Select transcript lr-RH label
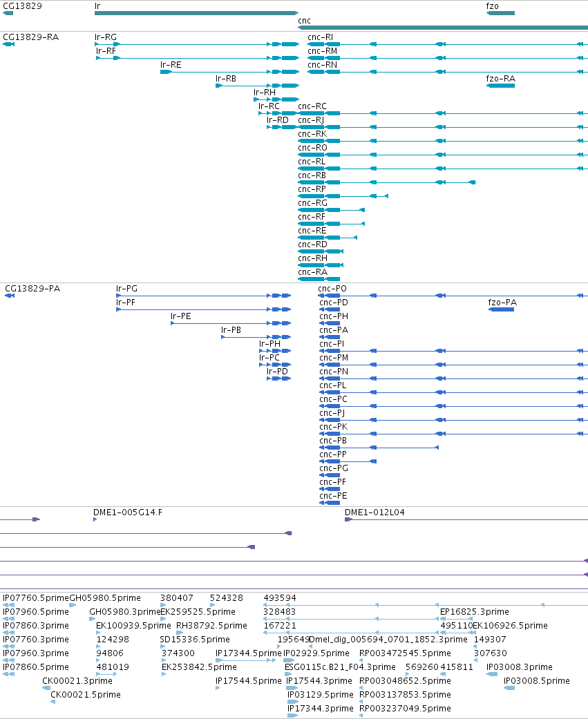Viewport: 588px width, 719px height. pos(265,92)
